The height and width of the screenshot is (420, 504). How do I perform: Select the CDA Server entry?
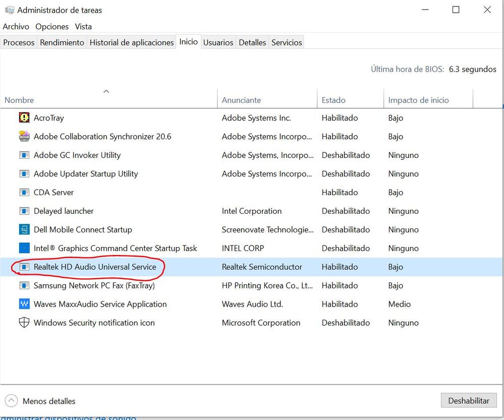click(53, 193)
